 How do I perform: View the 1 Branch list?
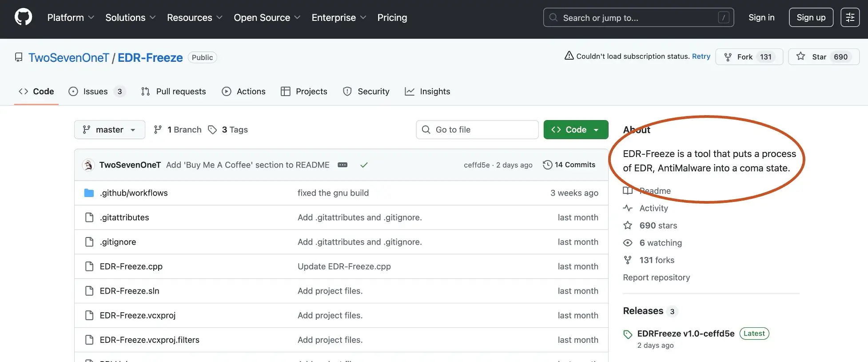[177, 129]
